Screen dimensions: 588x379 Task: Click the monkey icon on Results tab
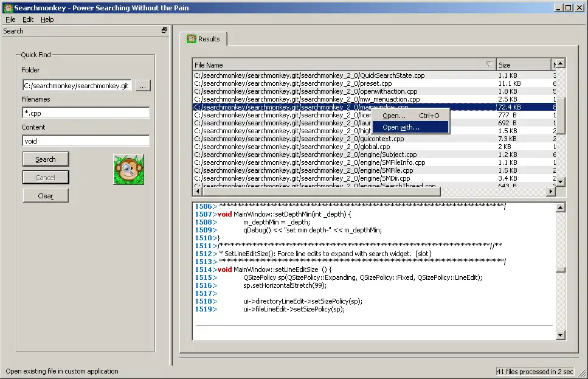pyautogui.click(x=192, y=39)
